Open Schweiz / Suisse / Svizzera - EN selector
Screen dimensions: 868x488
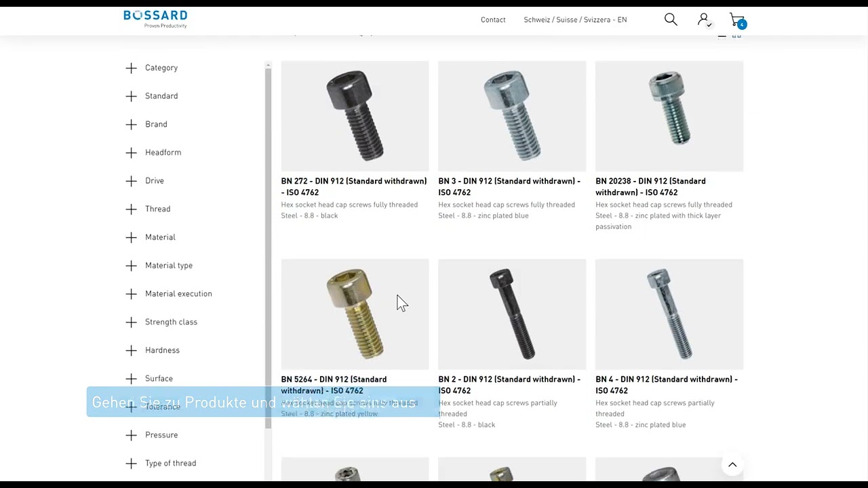click(575, 20)
